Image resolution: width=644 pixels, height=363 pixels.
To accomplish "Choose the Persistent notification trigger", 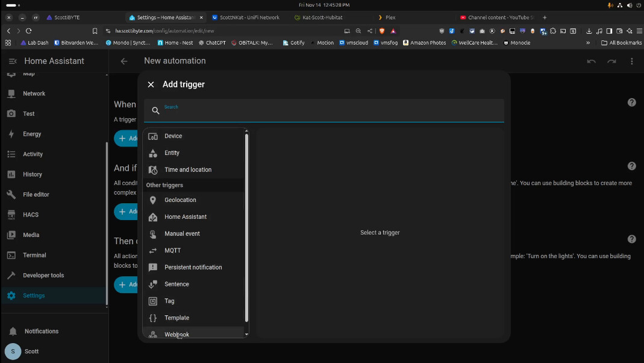I will click(x=193, y=268).
